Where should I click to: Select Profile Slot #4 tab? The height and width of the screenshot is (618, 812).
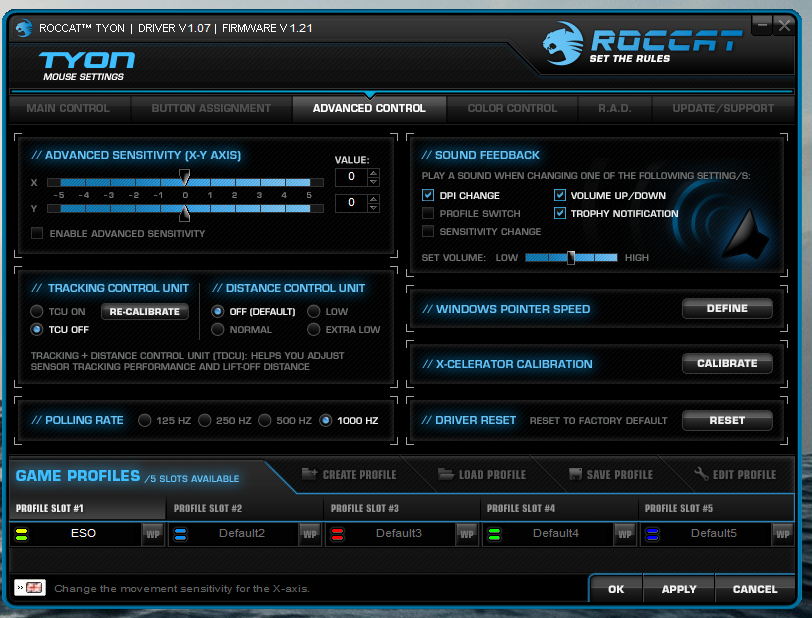pyautogui.click(x=559, y=508)
